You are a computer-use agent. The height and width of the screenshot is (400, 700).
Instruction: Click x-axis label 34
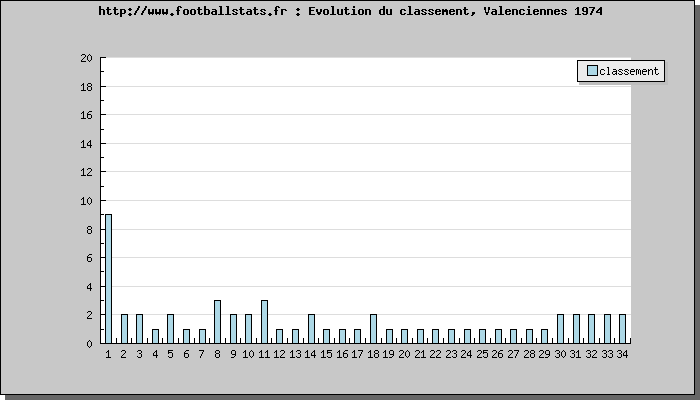point(622,354)
